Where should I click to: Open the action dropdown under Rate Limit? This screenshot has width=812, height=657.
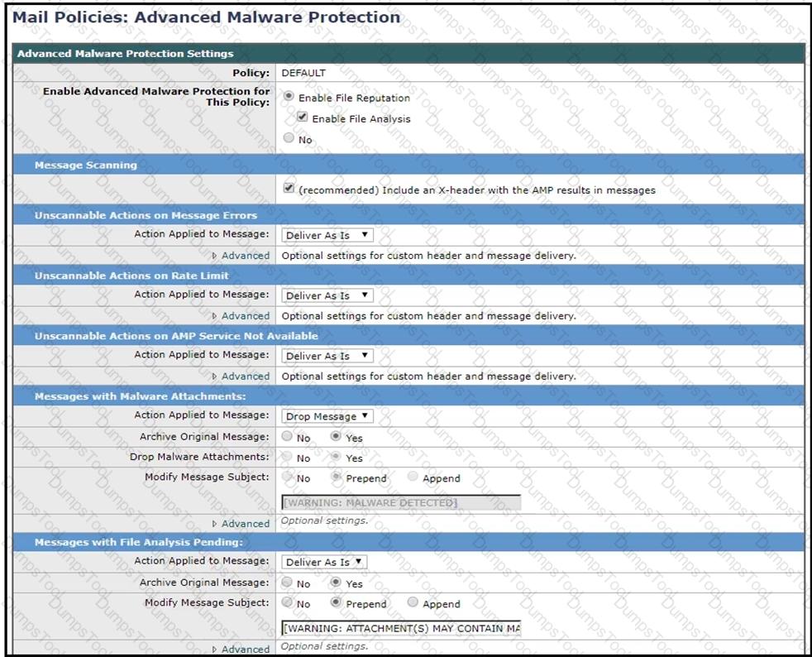click(x=328, y=296)
